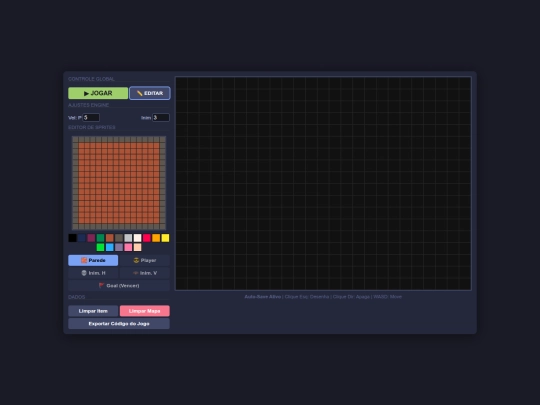
Task: Click the Inim speed input field
Action: (161, 117)
